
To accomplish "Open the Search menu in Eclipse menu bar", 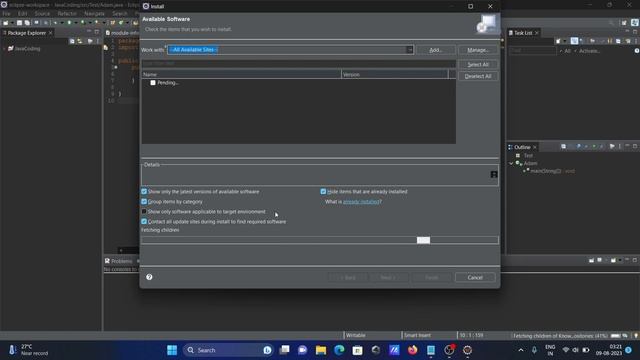I will tap(120, 13).
